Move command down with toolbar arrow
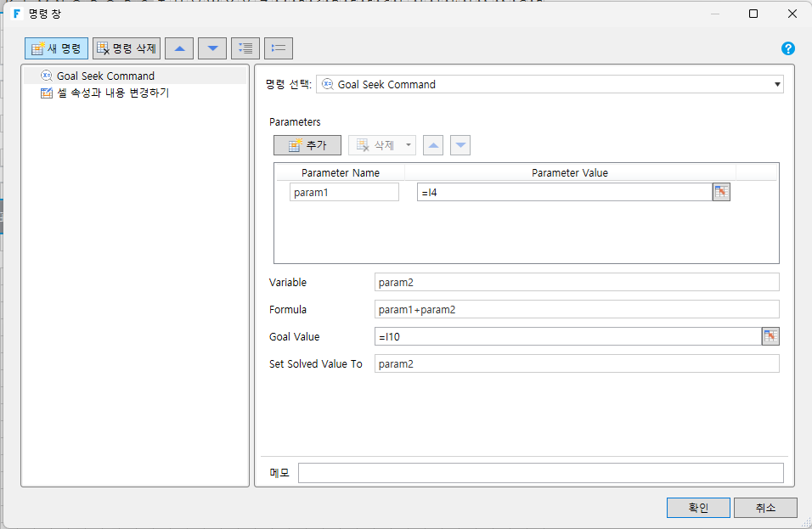Image resolution: width=812 pixels, height=529 pixels. (211, 48)
